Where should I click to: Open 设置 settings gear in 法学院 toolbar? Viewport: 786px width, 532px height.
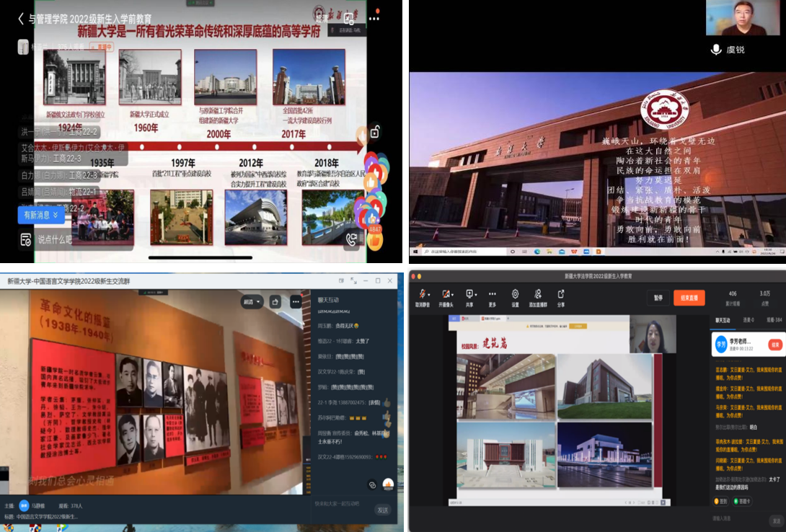click(515, 298)
